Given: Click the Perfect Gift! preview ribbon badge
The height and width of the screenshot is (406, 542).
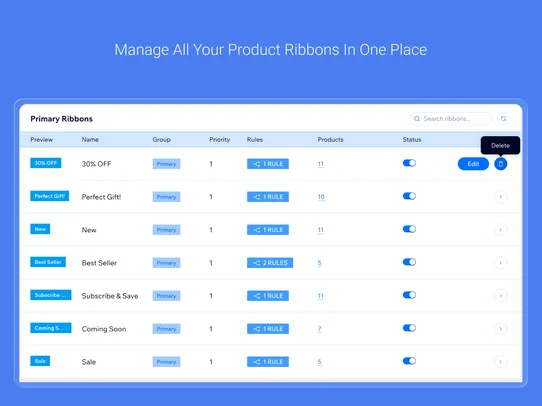Looking at the screenshot, I should (50, 196).
